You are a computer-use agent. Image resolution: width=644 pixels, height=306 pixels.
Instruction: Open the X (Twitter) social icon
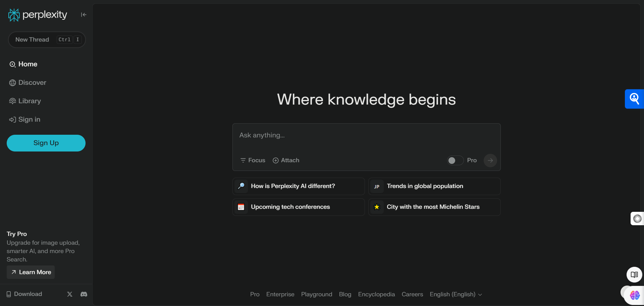point(70,294)
